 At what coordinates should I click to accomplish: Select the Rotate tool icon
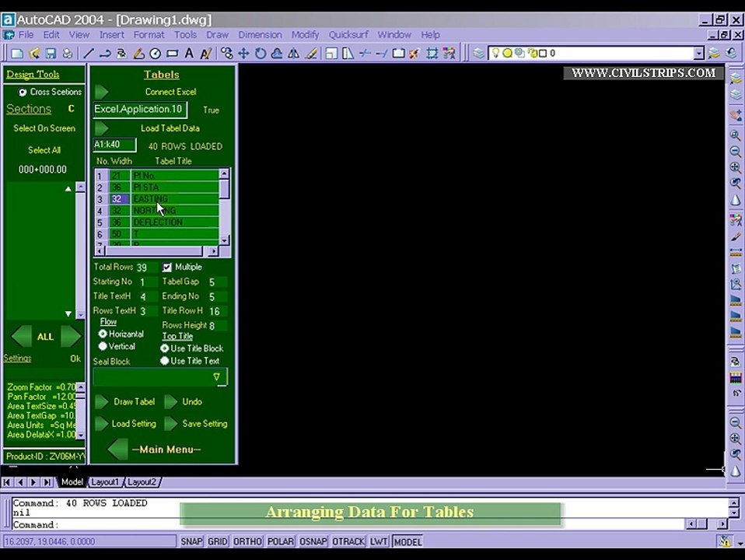point(260,53)
